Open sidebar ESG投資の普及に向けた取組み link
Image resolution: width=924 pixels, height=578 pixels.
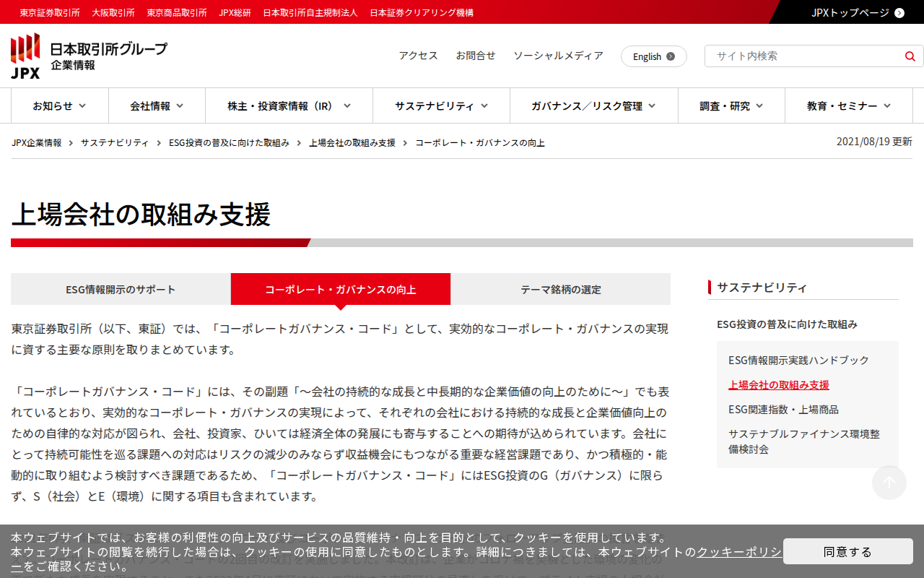pyautogui.click(x=787, y=324)
